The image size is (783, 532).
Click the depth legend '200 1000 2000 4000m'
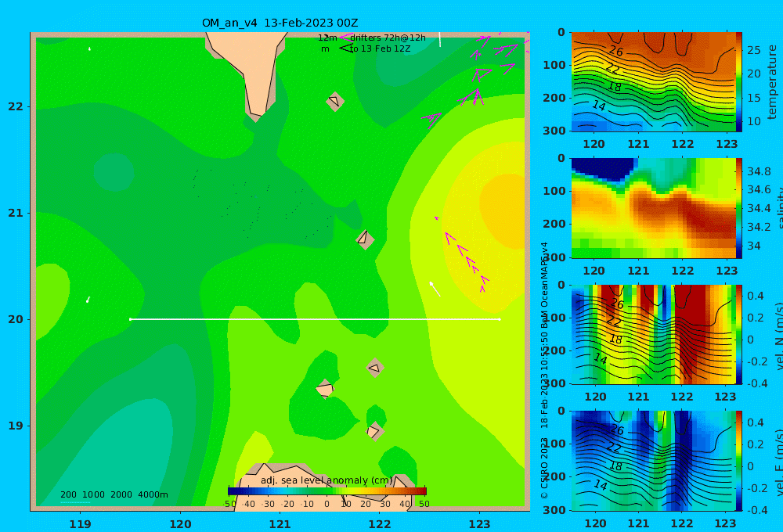tap(114, 494)
